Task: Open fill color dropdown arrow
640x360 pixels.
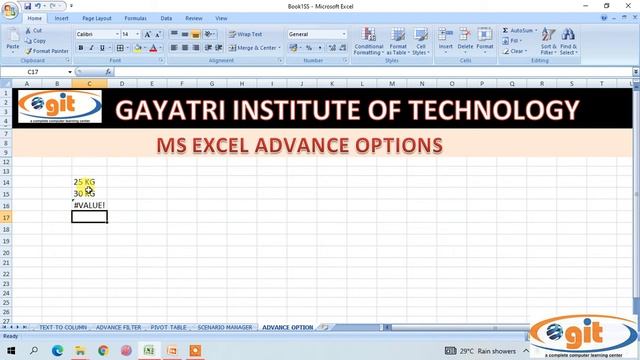Action: coord(144,48)
